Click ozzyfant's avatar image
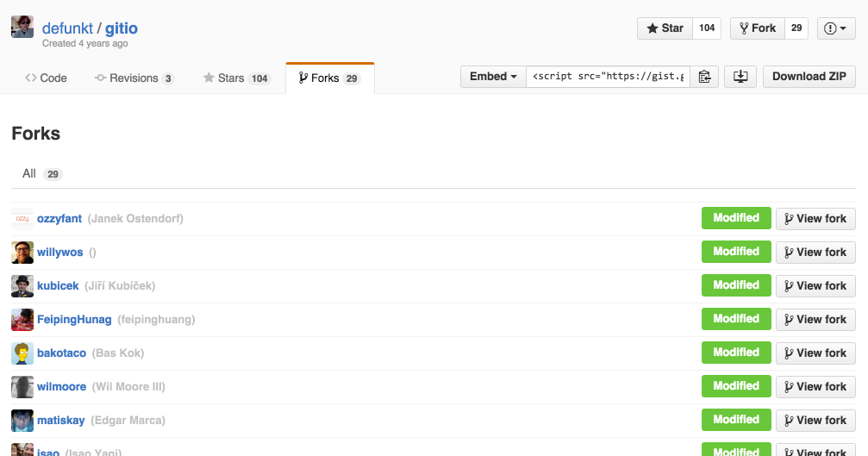868x456 pixels. pyautogui.click(x=22, y=219)
